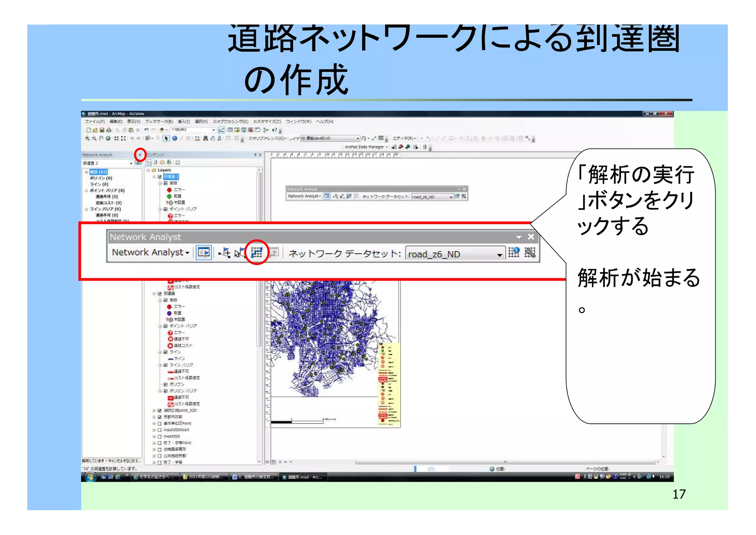Image resolution: width=756 pixels, height=535 pixels.
Task: Collapse the Layers data frame node
Action: [148, 170]
